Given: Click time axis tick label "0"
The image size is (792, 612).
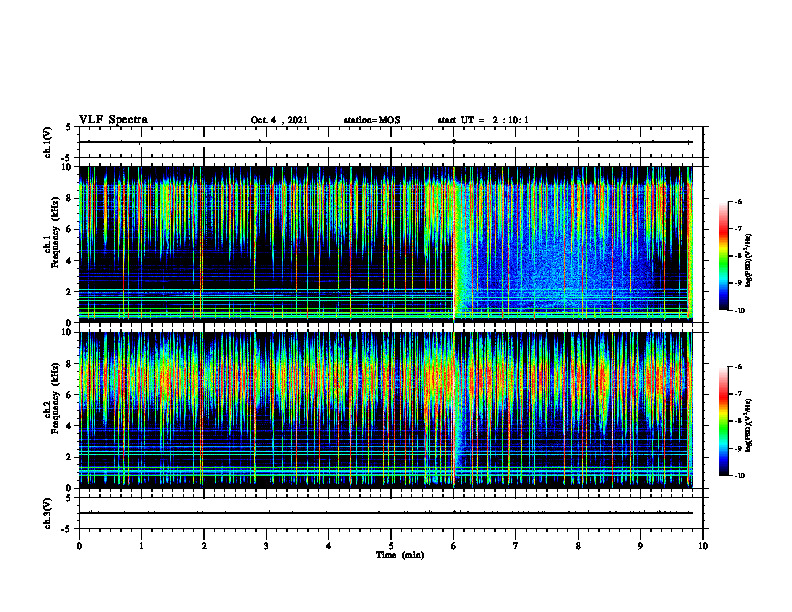Looking at the screenshot, I should [x=79, y=546].
